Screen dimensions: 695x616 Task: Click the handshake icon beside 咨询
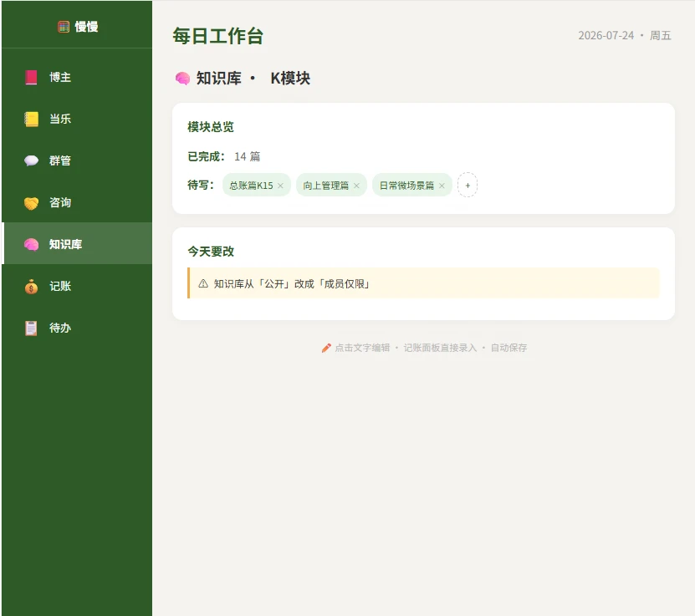pos(31,203)
